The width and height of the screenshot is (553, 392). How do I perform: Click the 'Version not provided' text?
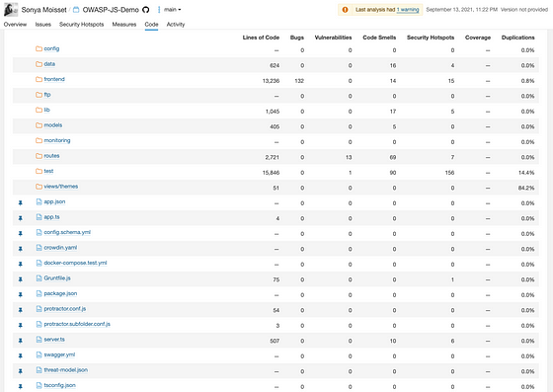click(x=524, y=10)
